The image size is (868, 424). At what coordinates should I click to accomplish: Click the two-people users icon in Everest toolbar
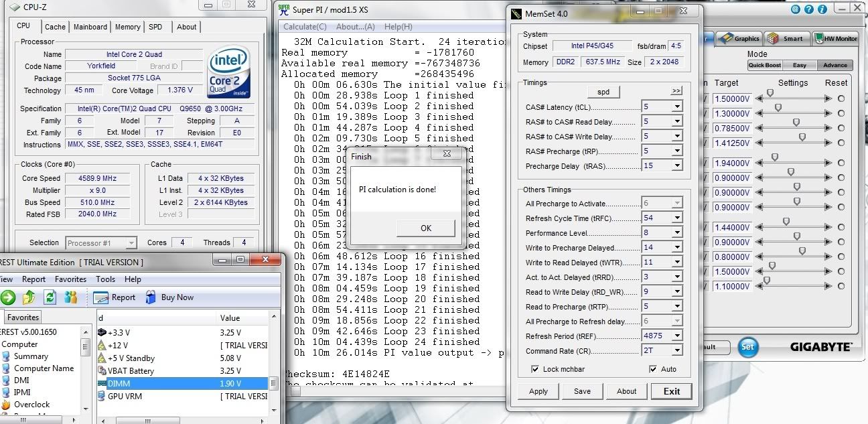(x=70, y=297)
